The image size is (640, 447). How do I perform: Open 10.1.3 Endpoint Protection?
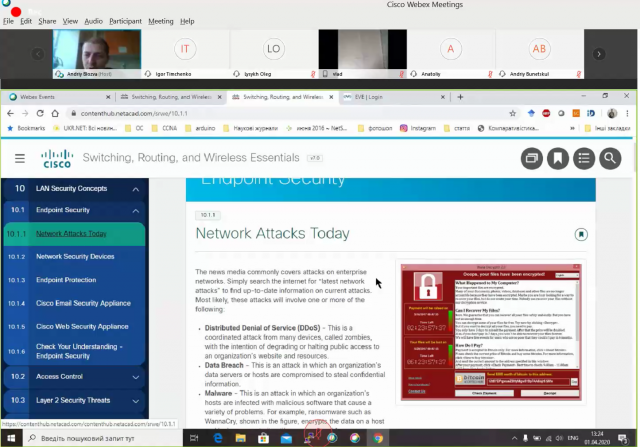tap(74, 280)
